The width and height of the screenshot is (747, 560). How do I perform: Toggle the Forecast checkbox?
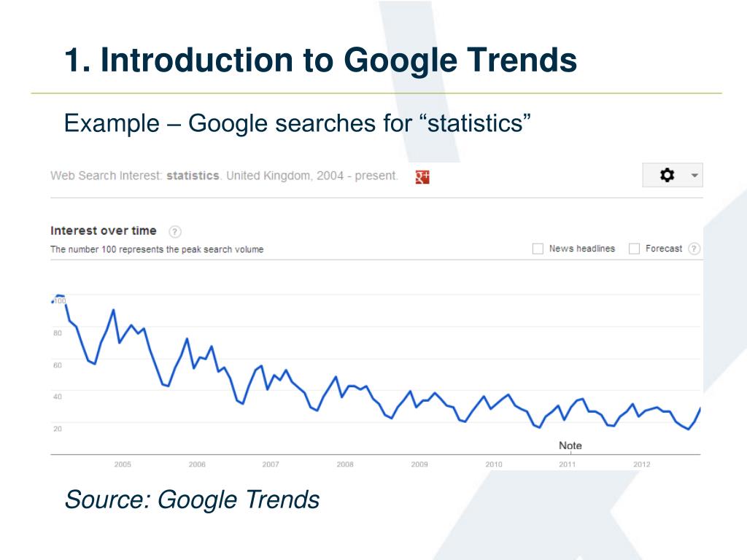(634, 249)
